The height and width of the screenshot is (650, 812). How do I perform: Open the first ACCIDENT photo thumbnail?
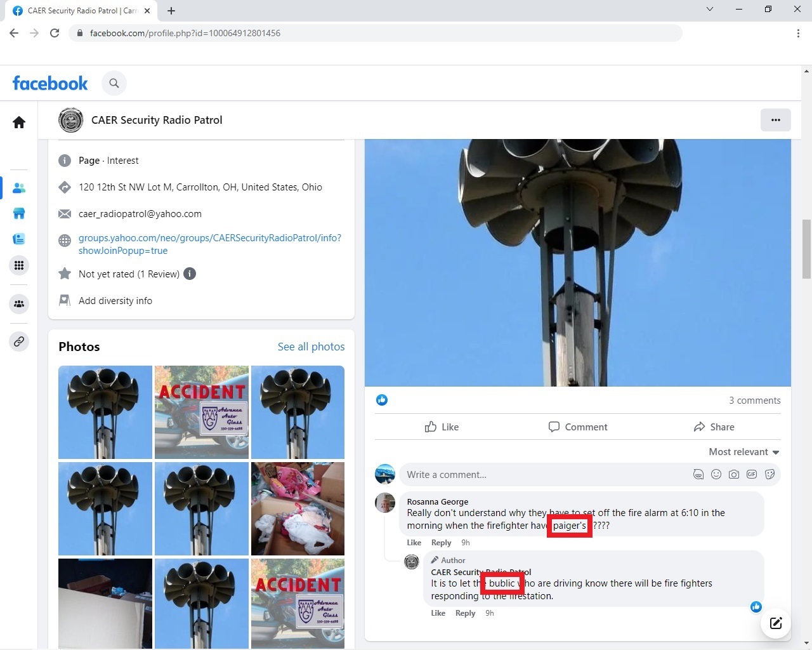(202, 412)
